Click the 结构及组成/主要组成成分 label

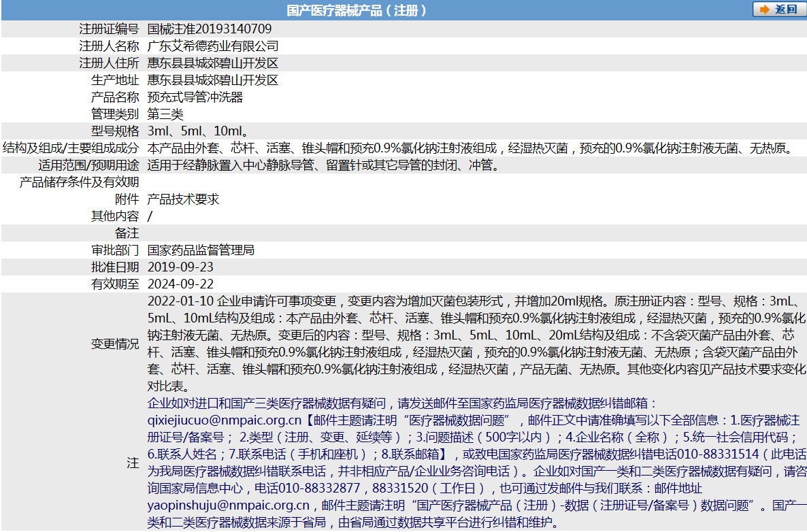coord(71,148)
